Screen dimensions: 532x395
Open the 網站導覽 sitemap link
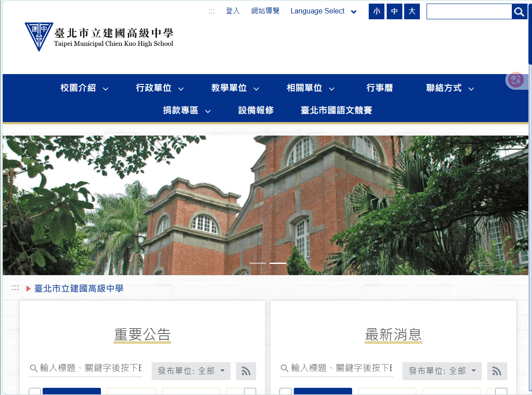coord(265,11)
